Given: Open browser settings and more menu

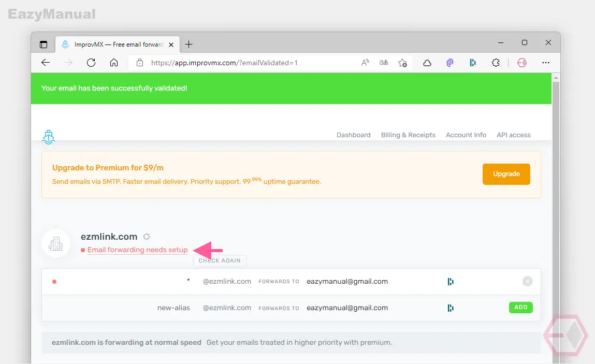Looking at the screenshot, I should (546, 63).
